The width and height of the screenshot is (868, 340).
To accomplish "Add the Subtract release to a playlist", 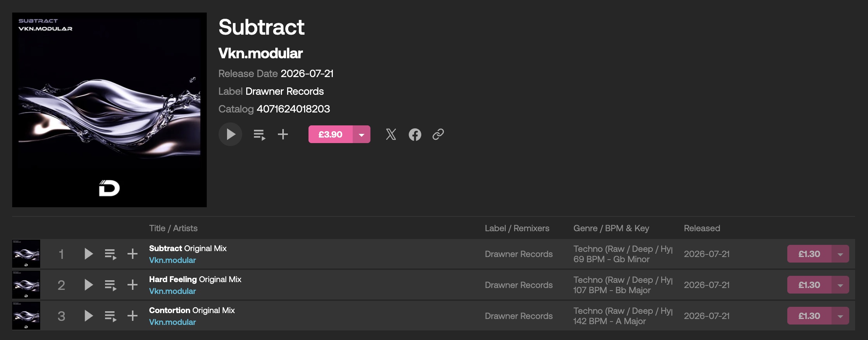I will click(x=283, y=134).
